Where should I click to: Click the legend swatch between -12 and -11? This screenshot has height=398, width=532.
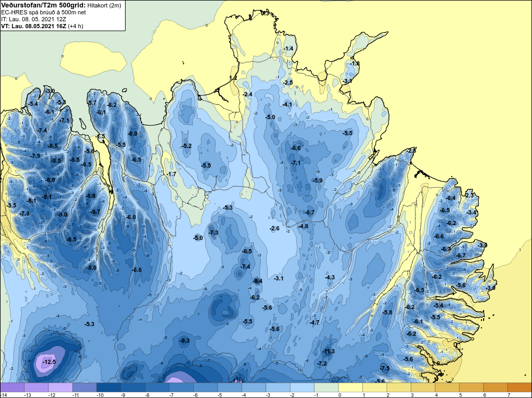[61, 387]
